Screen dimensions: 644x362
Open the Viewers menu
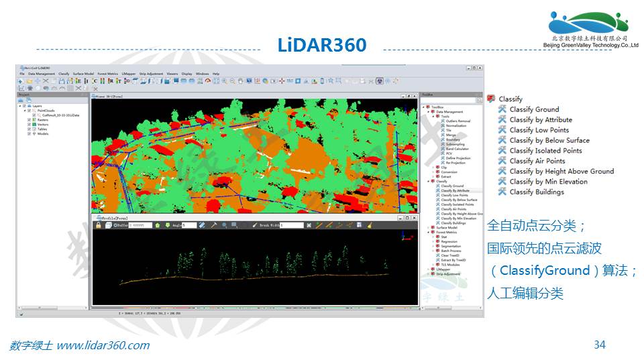[x=172, y=74]
